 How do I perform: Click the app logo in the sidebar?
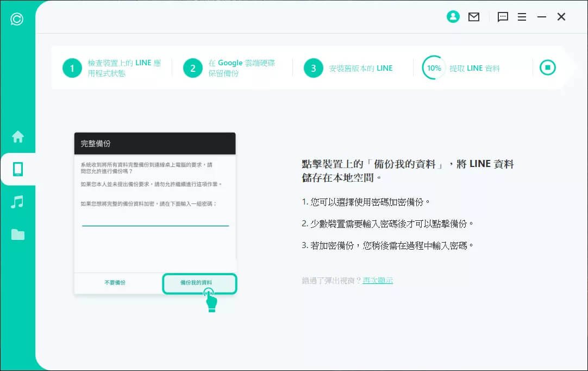tap(17, 20)
